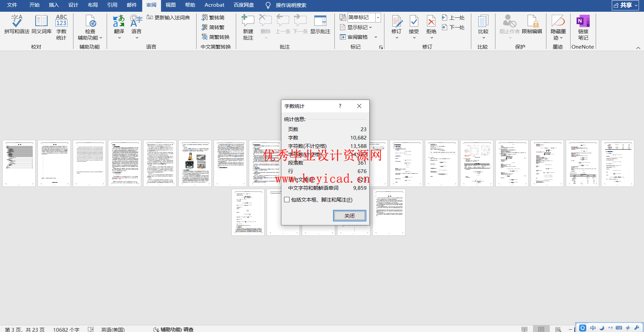644x332 pixels.
Task: Expand the Compare (比较) dropdown arrow
Action: point(483,38)
